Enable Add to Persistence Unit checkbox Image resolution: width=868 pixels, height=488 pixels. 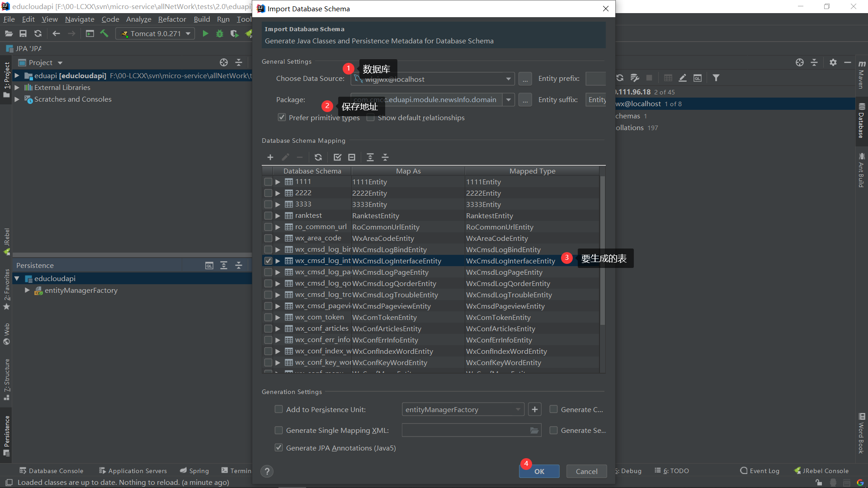(279, 409)
